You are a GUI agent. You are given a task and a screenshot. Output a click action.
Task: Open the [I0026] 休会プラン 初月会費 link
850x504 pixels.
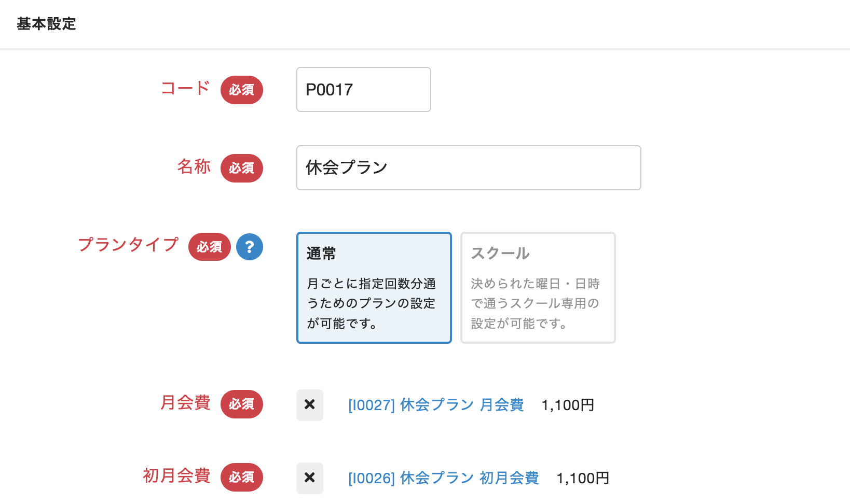coord(443,478)
